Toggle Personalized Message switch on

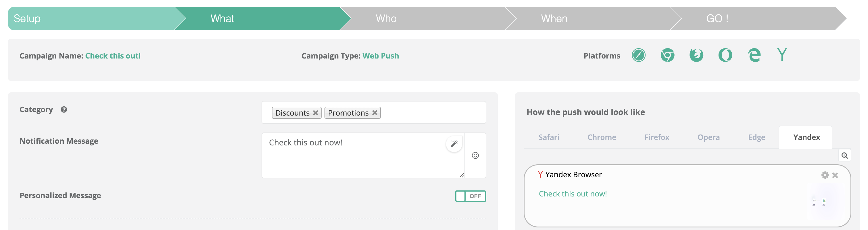tap(471, 196)
